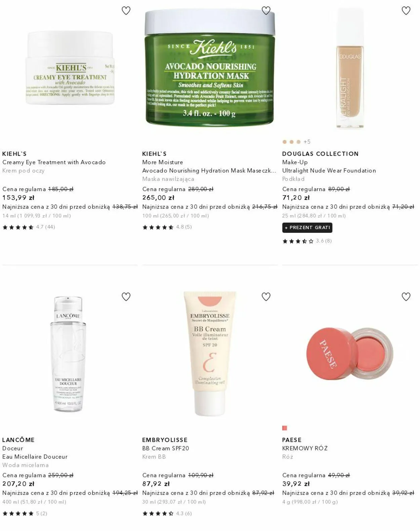This screenshot has height=531, width=420.
Task: Pick the coral Paese blush shade swatch
Action: (x=285, y=428)
